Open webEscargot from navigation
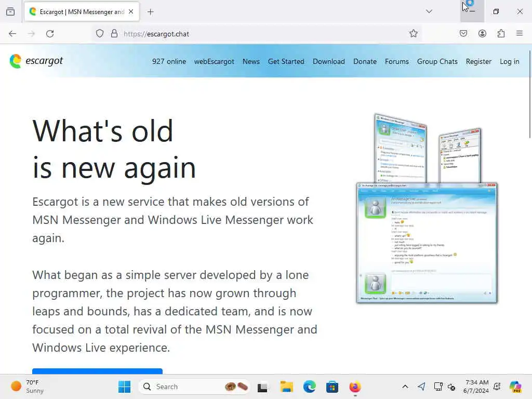 tap(214, 61)
